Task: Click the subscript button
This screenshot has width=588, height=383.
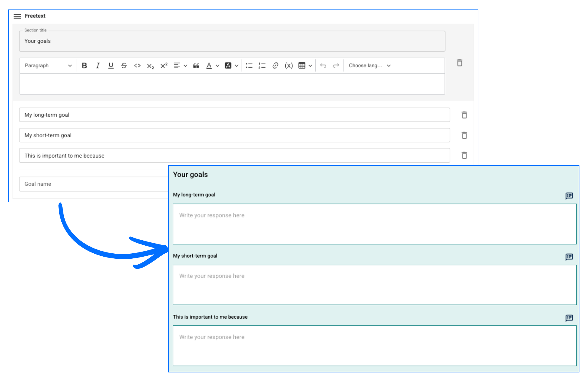Action: (x=150, y=66)
